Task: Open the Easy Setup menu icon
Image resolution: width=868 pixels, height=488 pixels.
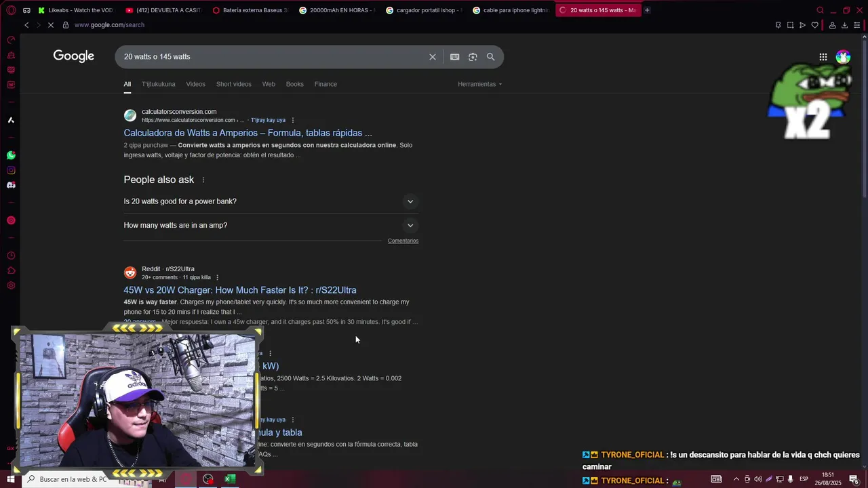Action: (857, 25)
